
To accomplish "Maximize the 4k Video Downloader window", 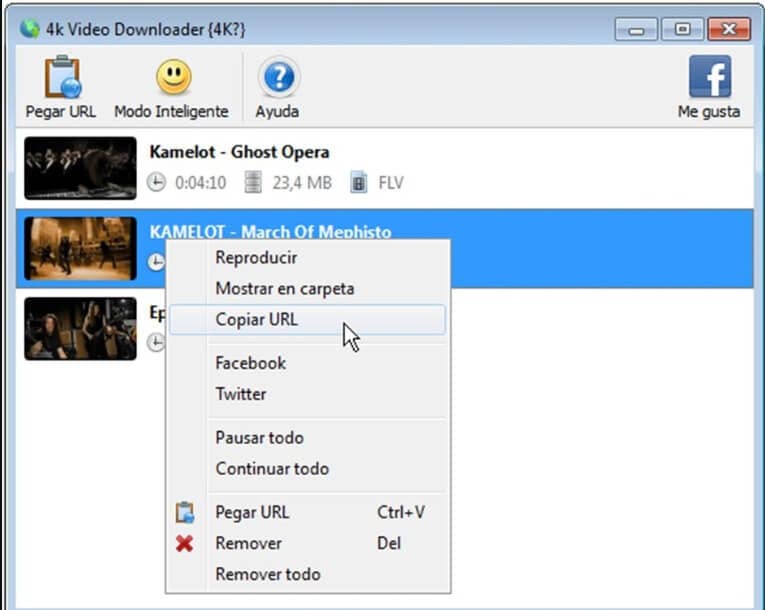I will coord(682,29).
